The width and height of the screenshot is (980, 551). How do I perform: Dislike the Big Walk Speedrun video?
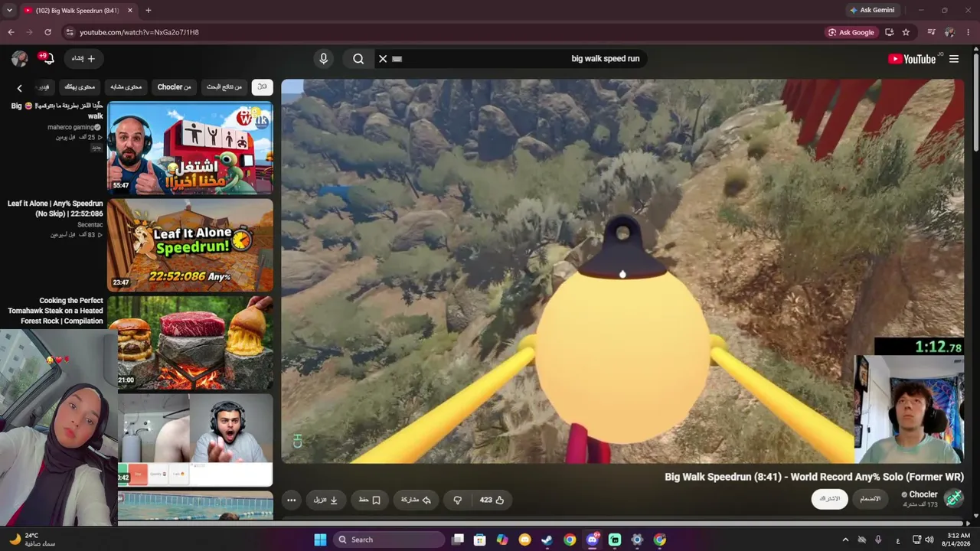(x=458, y=500)
